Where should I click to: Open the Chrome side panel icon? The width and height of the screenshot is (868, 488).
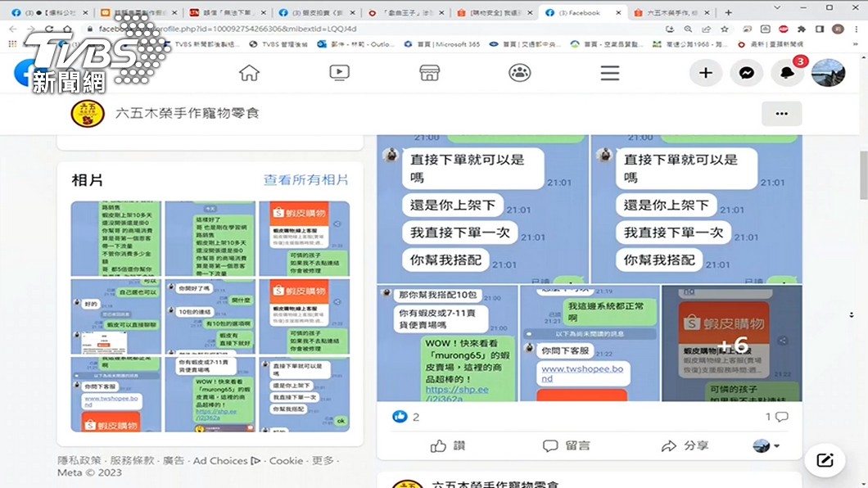(x=820, y=29)
